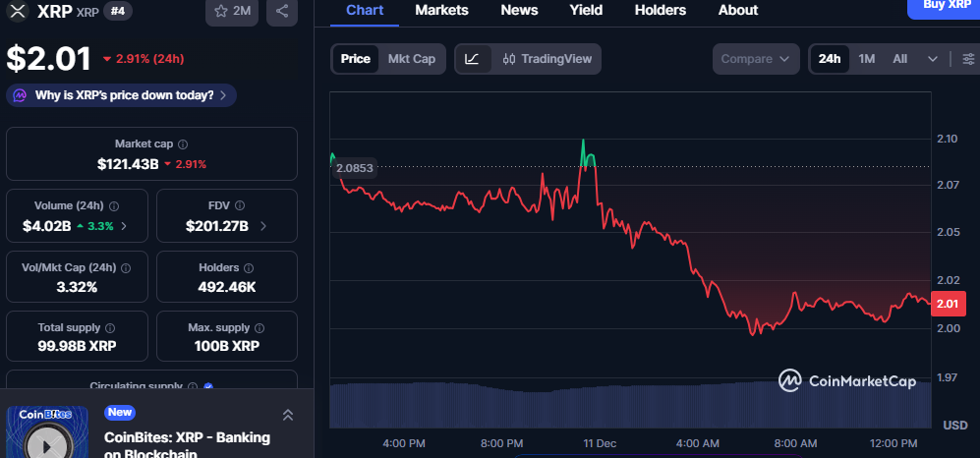
Task: Switch to line chart view icon
Action: pyautogui.click(x=472, y=59)
